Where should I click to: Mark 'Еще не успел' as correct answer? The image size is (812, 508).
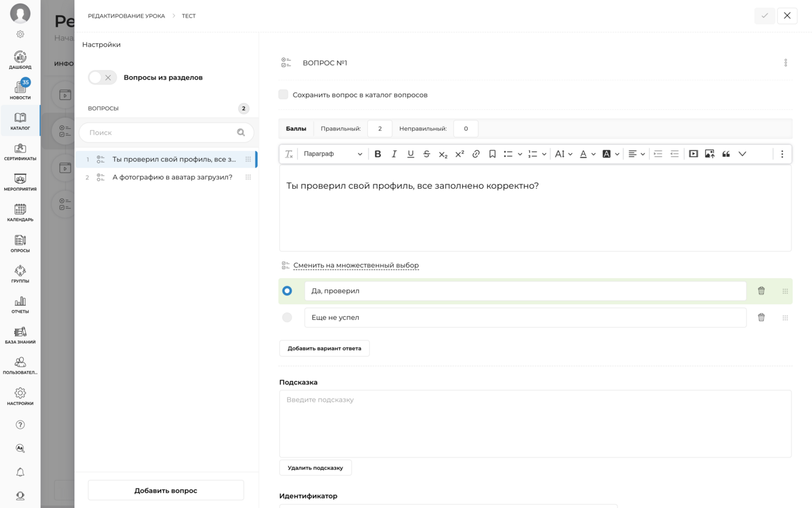287,317
